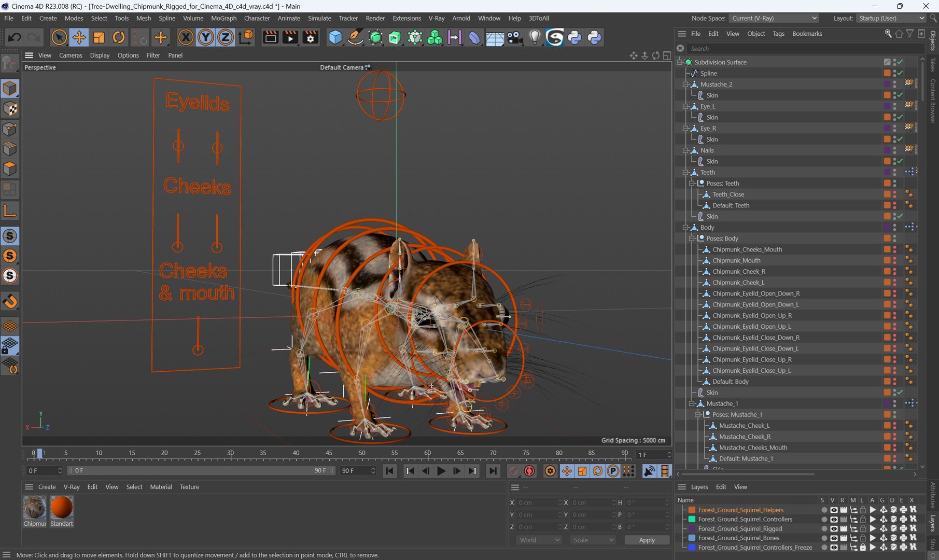Activate the Scale tool in top toolbar
This screenshot has height=560, width=939.
pyautogui.click(x=99, y=37)
